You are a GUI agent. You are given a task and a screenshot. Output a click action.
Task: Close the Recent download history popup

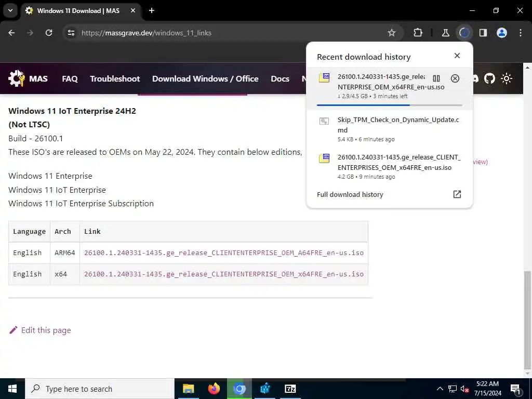tap(457, 56)
